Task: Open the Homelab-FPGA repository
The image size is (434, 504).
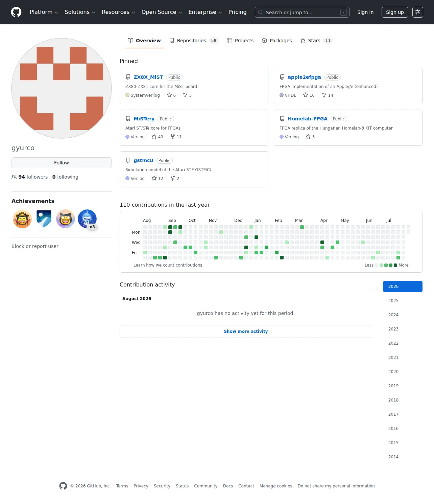Action: pos(308,119)
